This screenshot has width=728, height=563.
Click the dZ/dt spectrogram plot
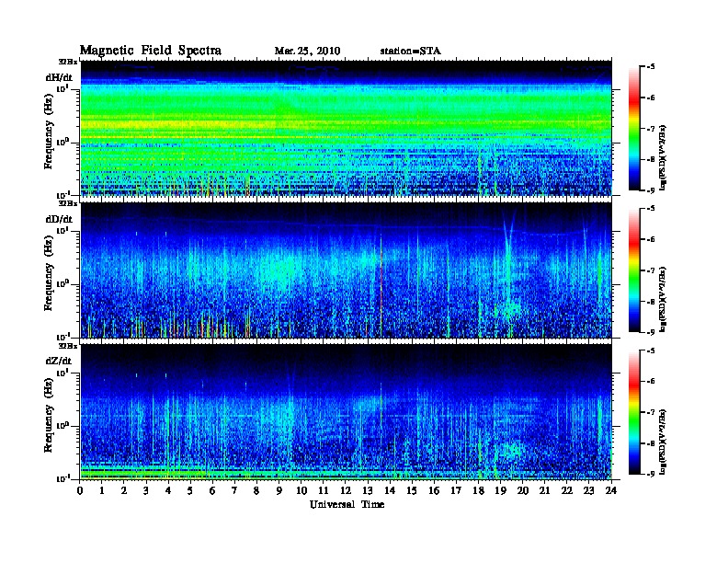[347, 411]
